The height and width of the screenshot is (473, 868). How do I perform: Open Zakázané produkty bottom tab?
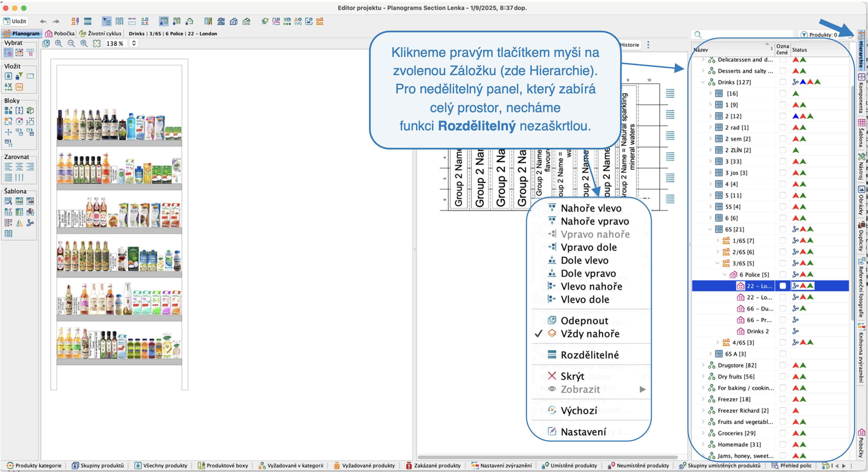[433, 466]
